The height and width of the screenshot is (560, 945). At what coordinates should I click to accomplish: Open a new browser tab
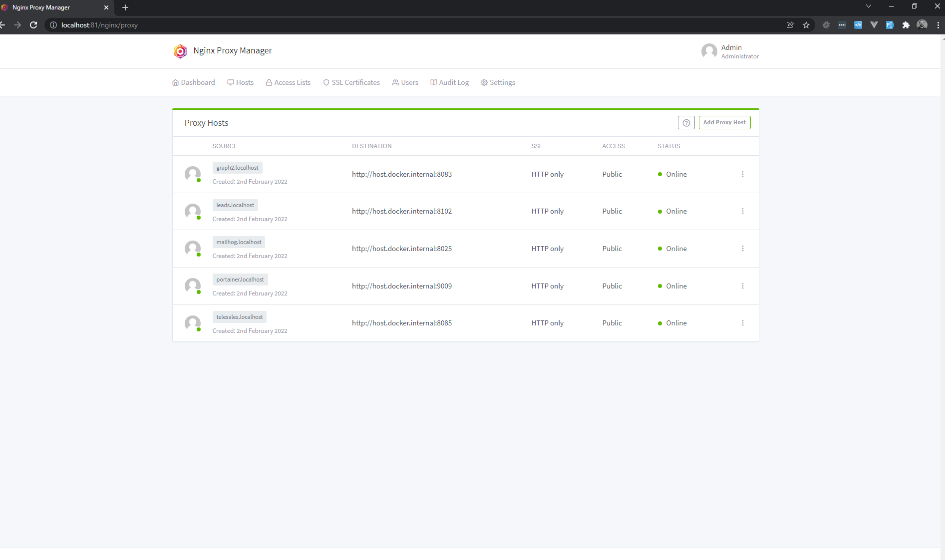(125, 7)
